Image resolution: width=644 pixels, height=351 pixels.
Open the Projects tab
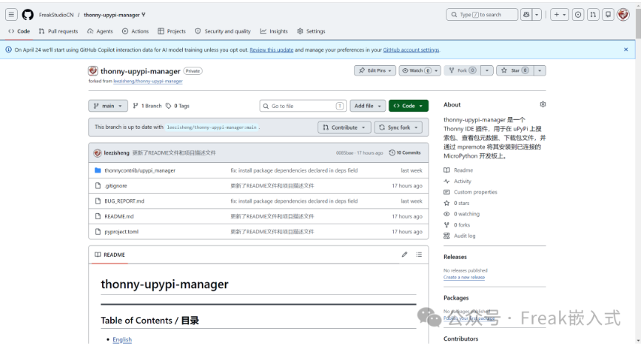click(x=172, y=31)
